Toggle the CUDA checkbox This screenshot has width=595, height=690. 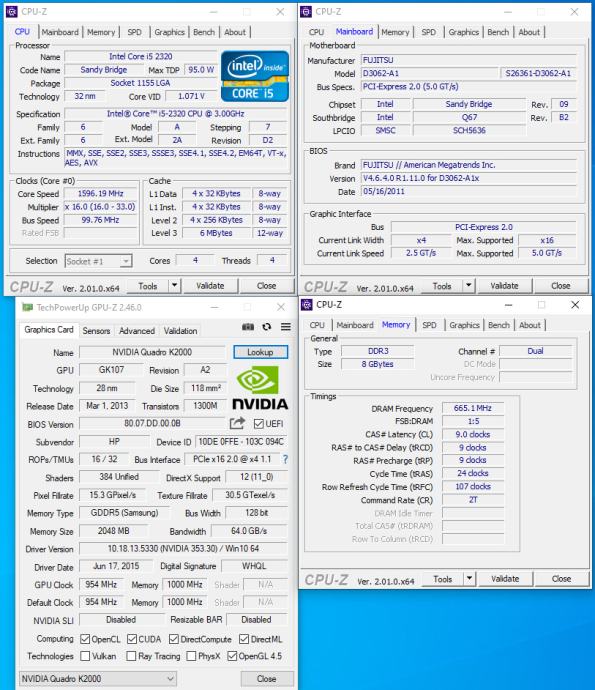pos(132,639)
